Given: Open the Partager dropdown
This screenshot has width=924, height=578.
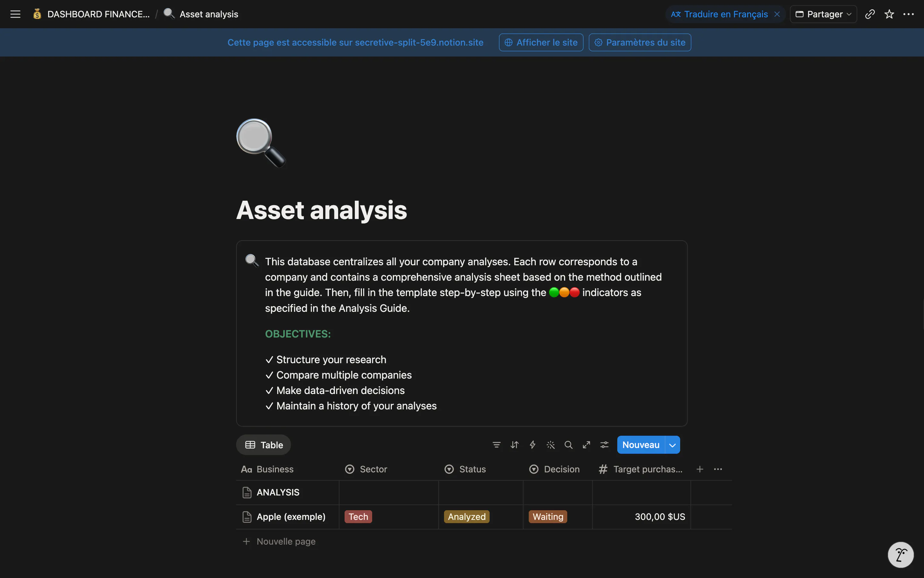Looking at the screenshot, I should tap(823, 14).
